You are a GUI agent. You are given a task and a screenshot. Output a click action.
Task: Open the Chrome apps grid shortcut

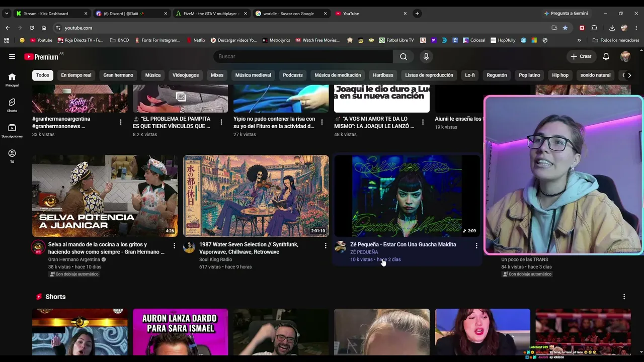tap(7, 40)
